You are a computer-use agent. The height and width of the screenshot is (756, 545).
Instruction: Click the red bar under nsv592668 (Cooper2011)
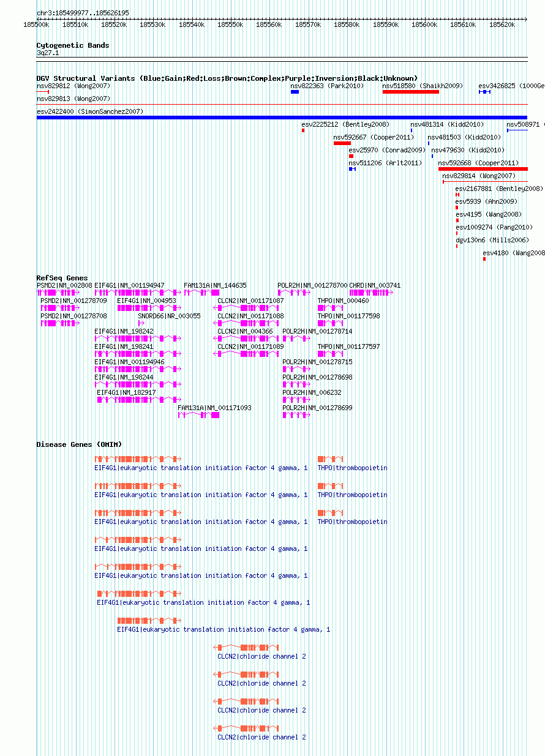point(483,169)
